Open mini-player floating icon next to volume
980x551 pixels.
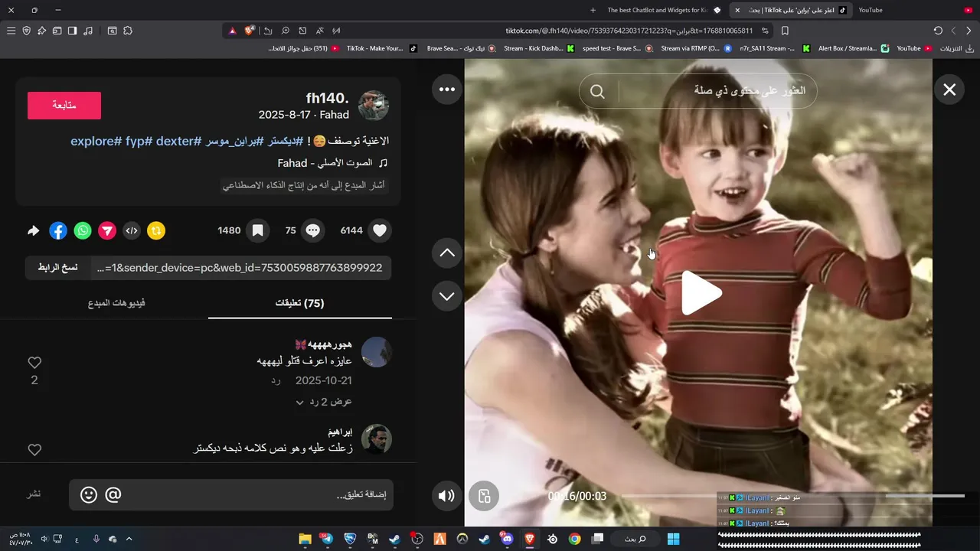[484, 496]
